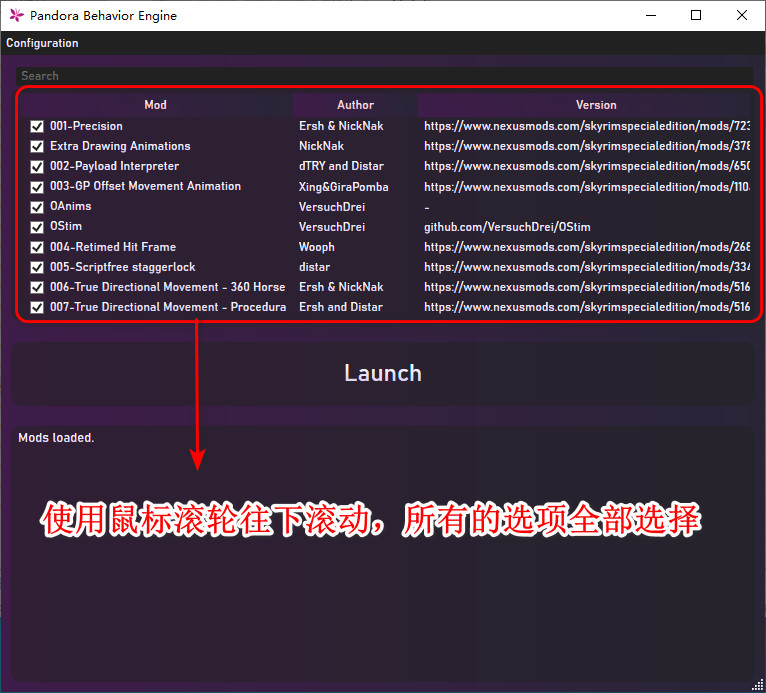Disable the 002-Payload Interpreter checkbox

tap(37, 167)
